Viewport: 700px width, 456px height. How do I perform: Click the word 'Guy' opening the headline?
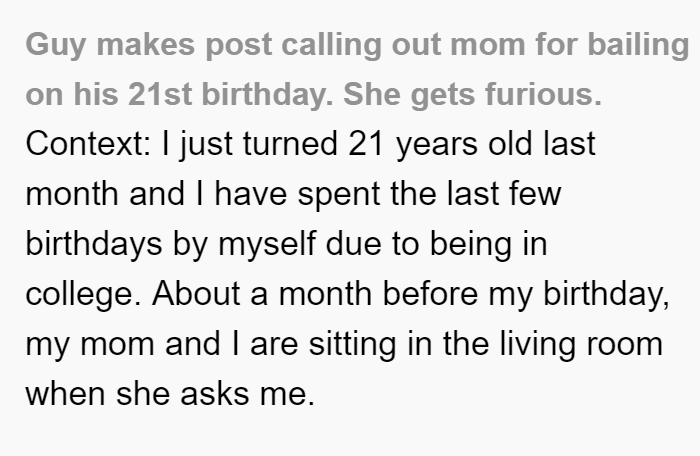(x=55, y=46)
